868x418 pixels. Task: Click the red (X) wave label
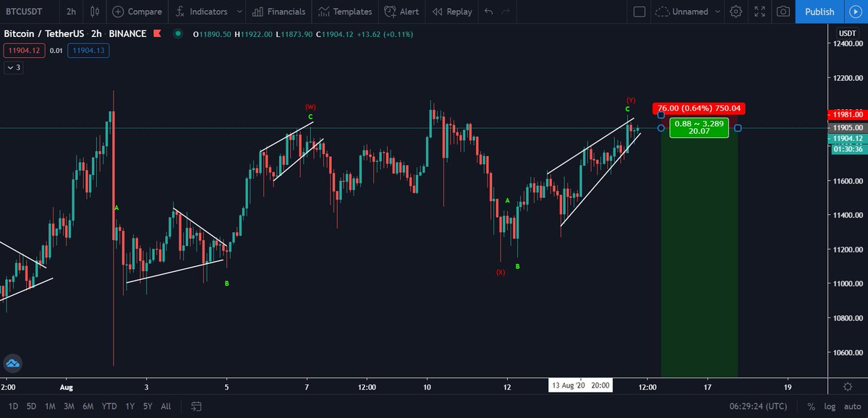pos(501,273)
